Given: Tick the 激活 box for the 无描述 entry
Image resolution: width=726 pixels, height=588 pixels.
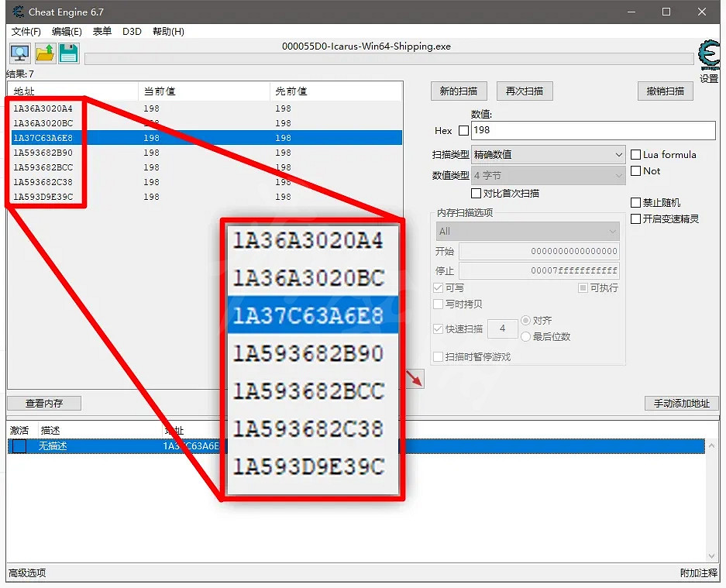Looking at the screenshot, I should [x=19, y=446].
